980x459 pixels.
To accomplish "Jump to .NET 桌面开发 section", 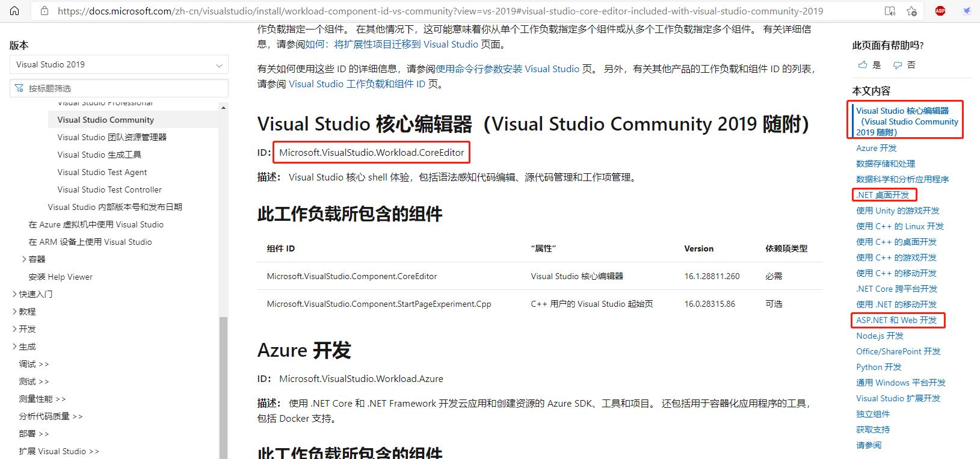I will tap(883, 195).
